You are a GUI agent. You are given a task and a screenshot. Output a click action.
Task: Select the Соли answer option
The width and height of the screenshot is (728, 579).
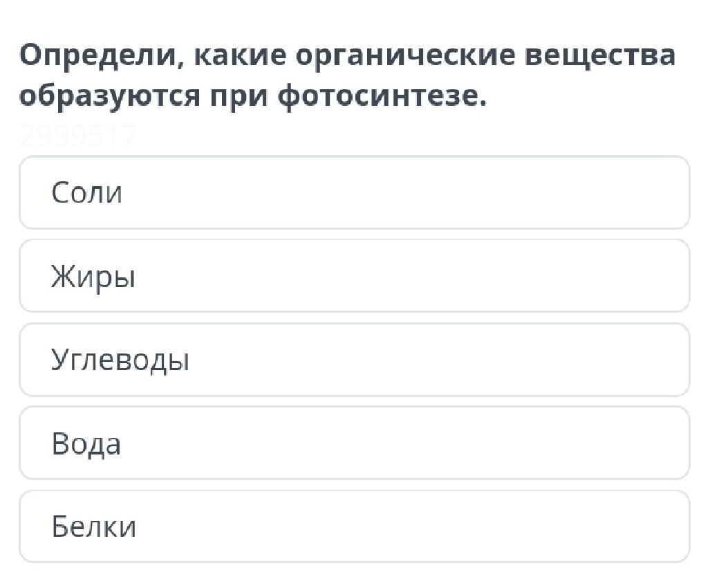tap(354, 192)
